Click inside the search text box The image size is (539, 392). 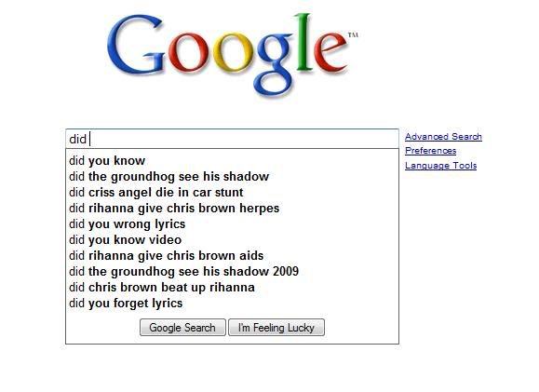[x=232, y=139]
